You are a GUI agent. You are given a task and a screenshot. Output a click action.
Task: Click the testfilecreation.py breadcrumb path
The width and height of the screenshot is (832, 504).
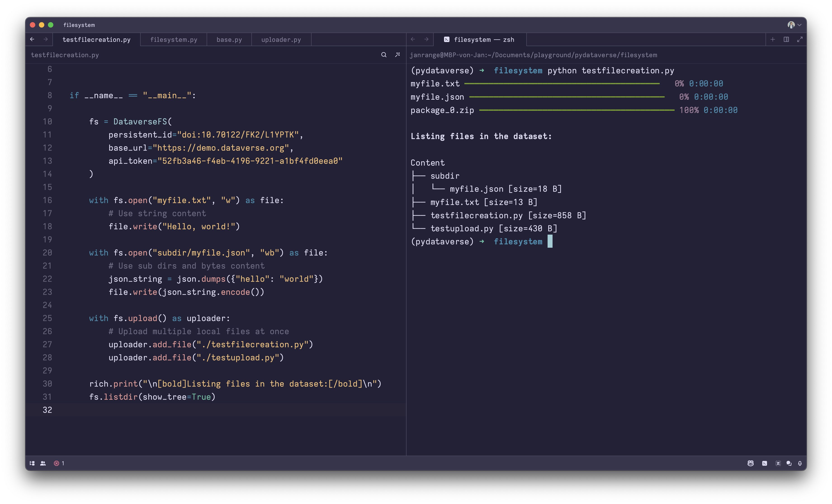point(65,55)
